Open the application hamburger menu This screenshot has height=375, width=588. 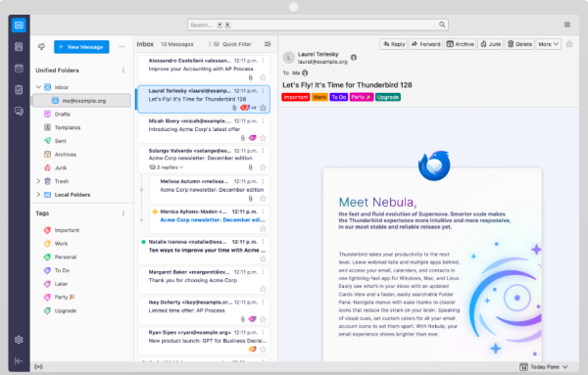(x=567, y=24)
